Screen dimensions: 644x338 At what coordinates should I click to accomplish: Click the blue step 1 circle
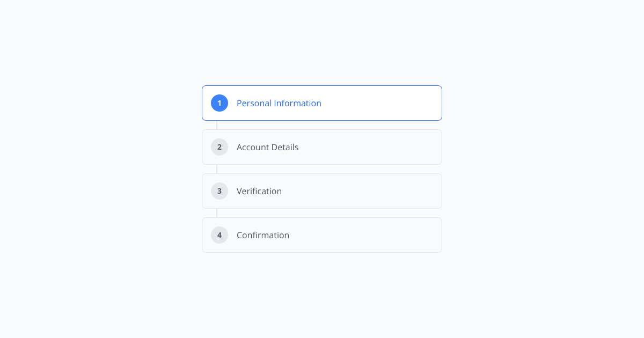tap(219, 103)
